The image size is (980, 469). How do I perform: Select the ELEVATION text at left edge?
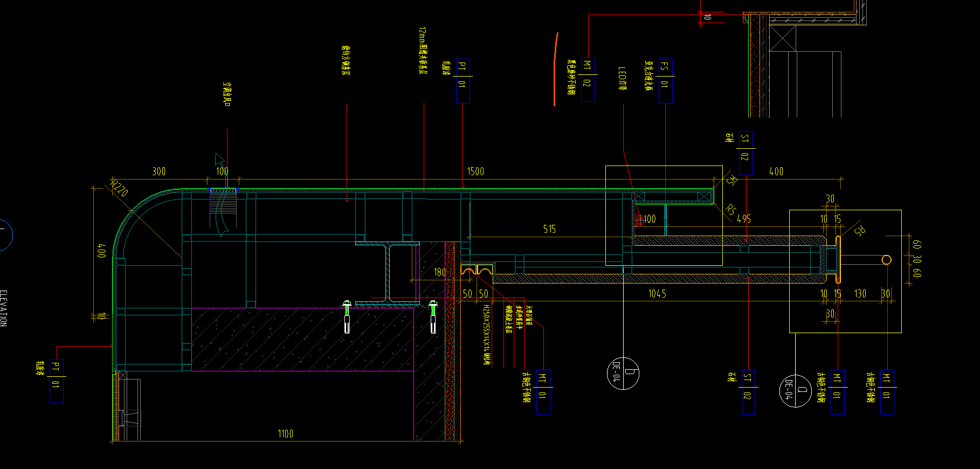click(3, 308)
